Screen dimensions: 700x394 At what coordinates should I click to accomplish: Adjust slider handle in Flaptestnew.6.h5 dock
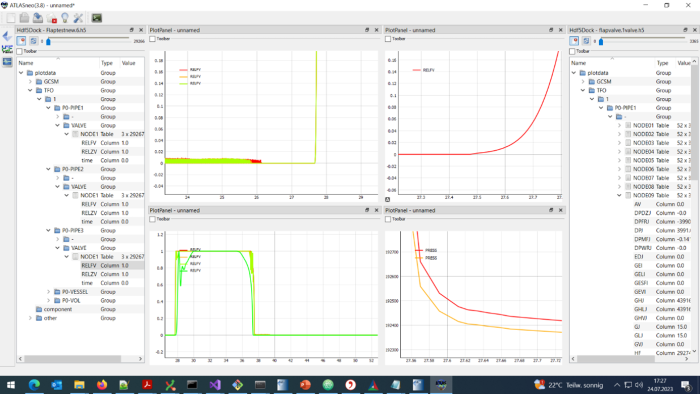tap(48, 41)
